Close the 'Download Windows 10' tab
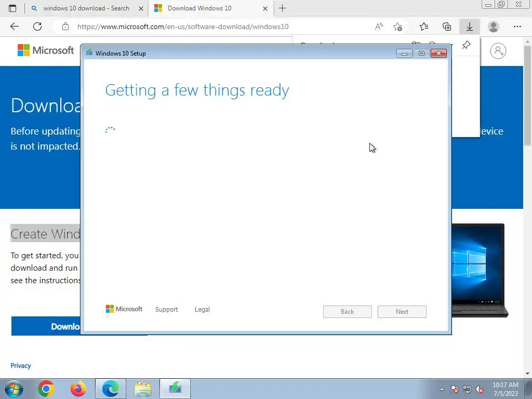The image size is (532, 399). click(265, 8)
